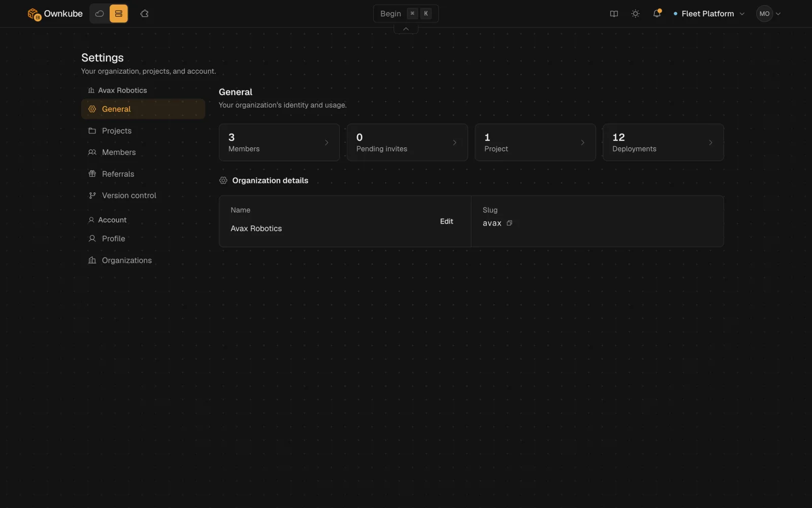Go to Projects settings
812x508 pixels.
click(x=143, y=131)
